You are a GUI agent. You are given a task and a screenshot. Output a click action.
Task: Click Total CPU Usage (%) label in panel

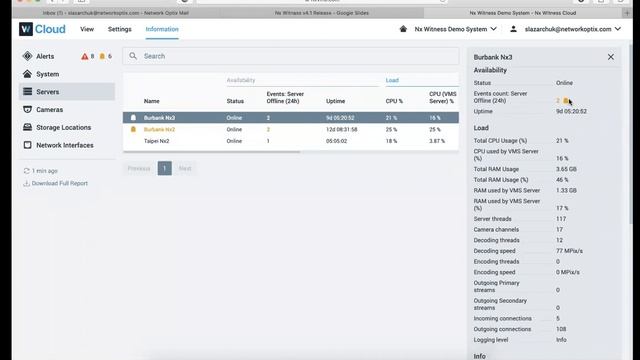[x=500, y=140]
